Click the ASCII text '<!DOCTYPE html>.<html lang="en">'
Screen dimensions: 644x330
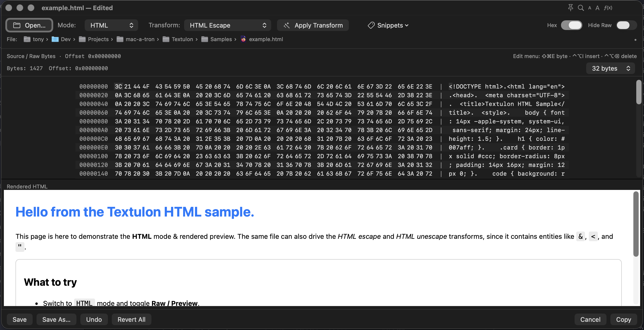click(507, 87)
